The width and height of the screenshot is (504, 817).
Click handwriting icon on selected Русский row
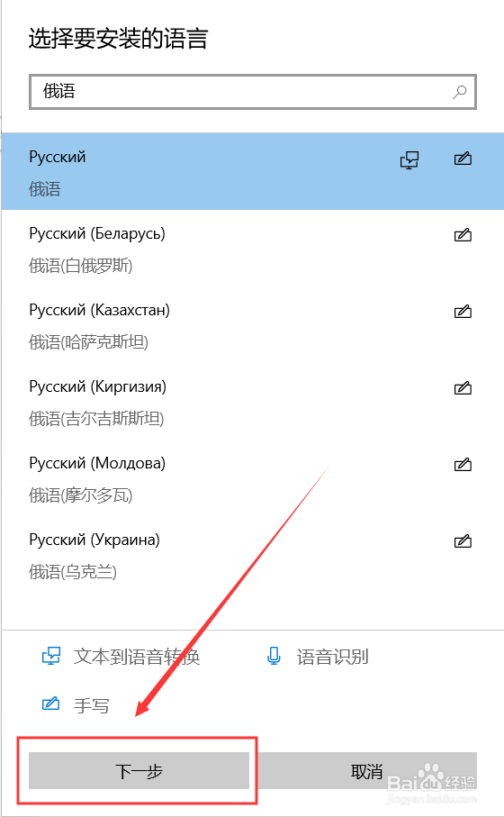[x=463, y=159]
